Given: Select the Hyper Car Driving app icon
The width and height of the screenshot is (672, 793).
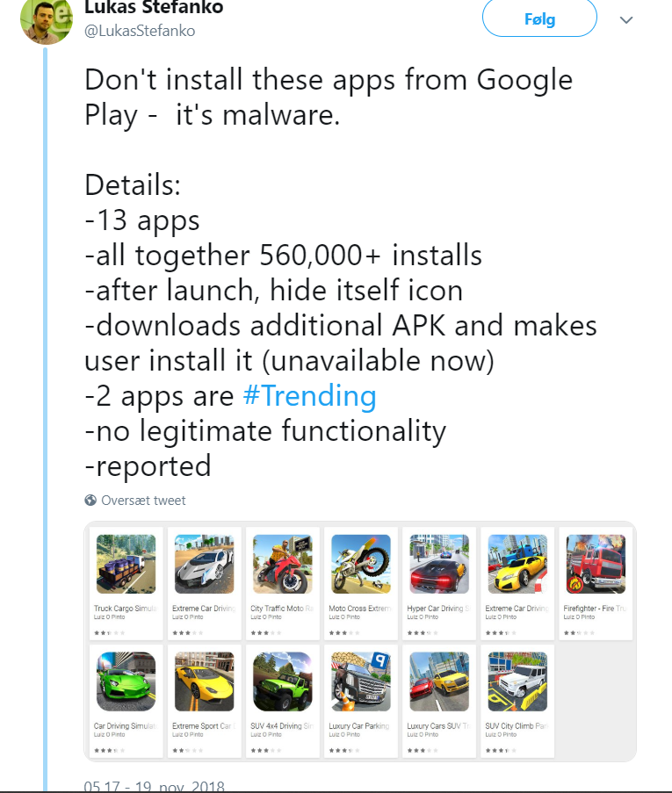Looking at the screenshot, I should coord(438,564).
